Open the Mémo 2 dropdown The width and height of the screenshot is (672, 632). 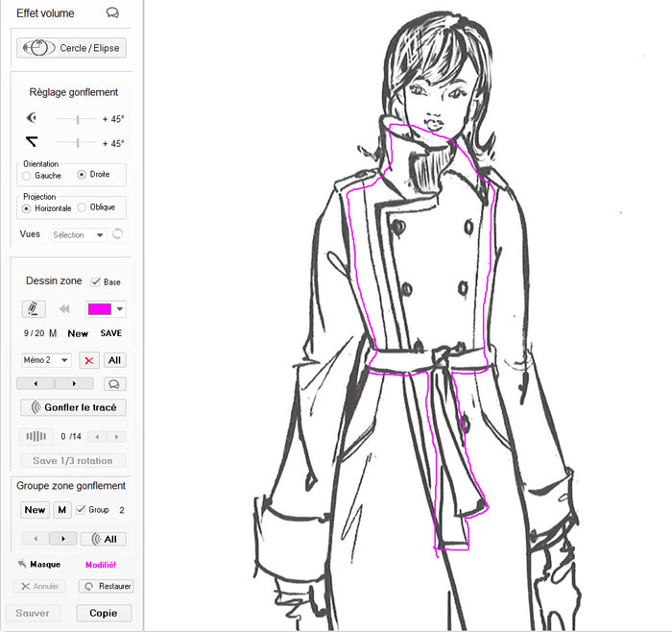point(47,360)
